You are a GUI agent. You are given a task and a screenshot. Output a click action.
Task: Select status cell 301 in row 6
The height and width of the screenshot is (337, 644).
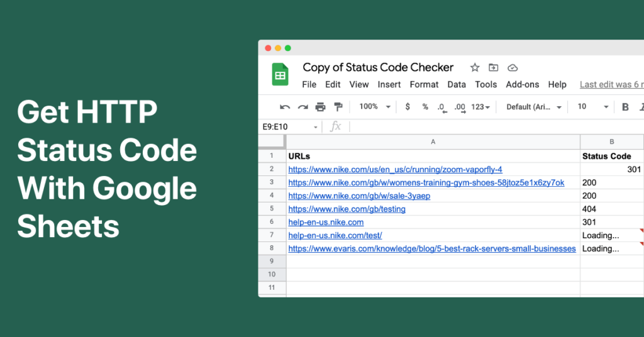(x=612, y=222)
